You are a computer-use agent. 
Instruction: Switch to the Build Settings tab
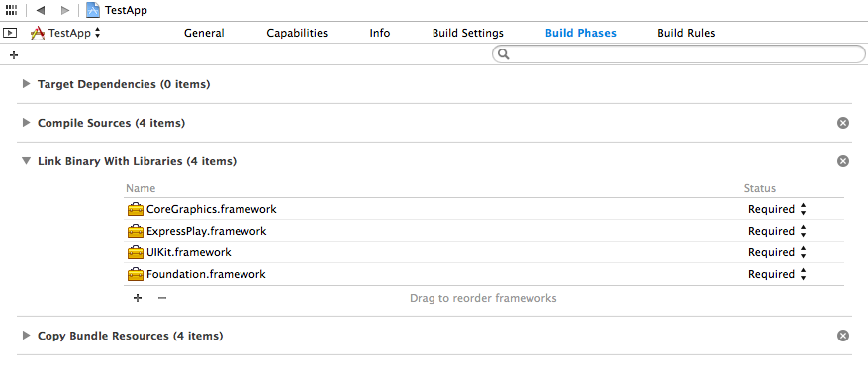[x=468, y=33]
